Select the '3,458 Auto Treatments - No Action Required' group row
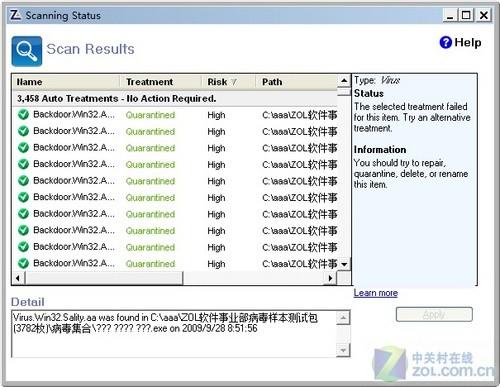The height and width of the screenshot is (387, 500). 175,99
